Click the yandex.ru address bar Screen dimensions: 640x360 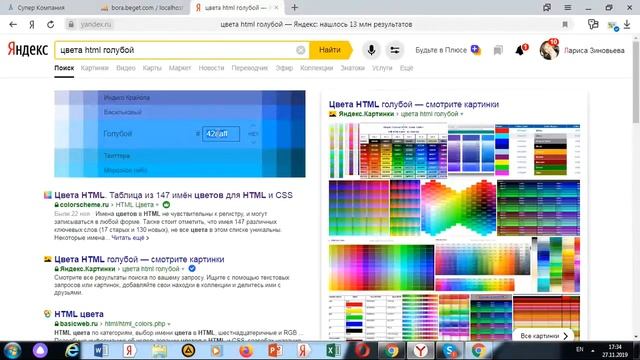tap(96, 24)
